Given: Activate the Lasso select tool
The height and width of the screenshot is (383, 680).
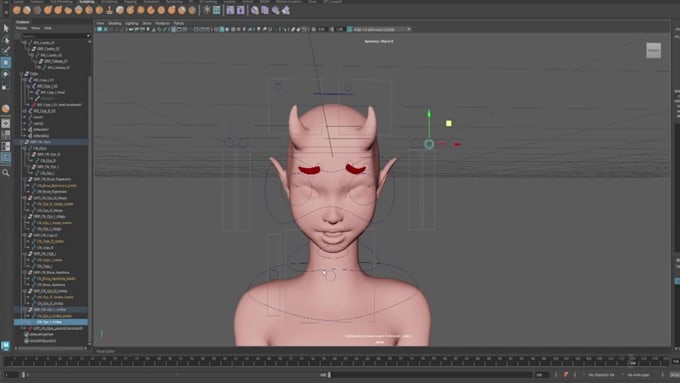Looking at the screenshot, I should pos(6,40).
